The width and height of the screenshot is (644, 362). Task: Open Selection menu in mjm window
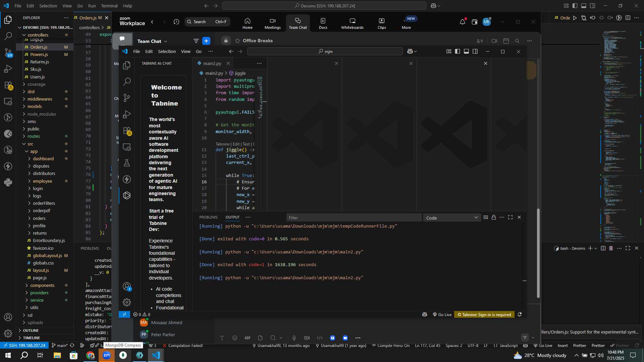[167, 51]
